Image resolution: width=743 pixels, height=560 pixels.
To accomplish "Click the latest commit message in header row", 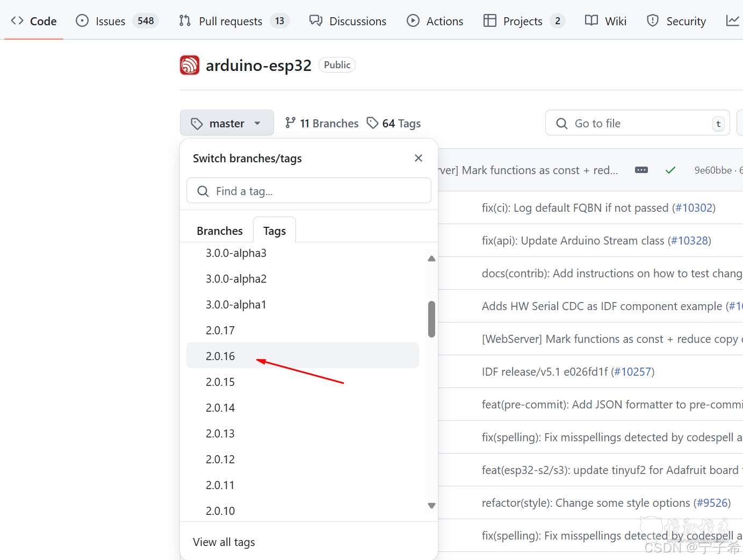I will click(x=529, y=170).
